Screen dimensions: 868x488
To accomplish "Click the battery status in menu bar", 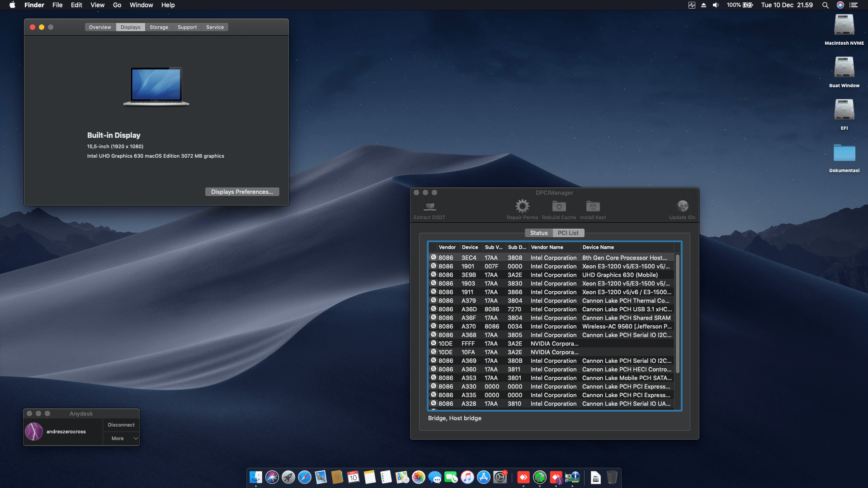I will click(740, 5).
